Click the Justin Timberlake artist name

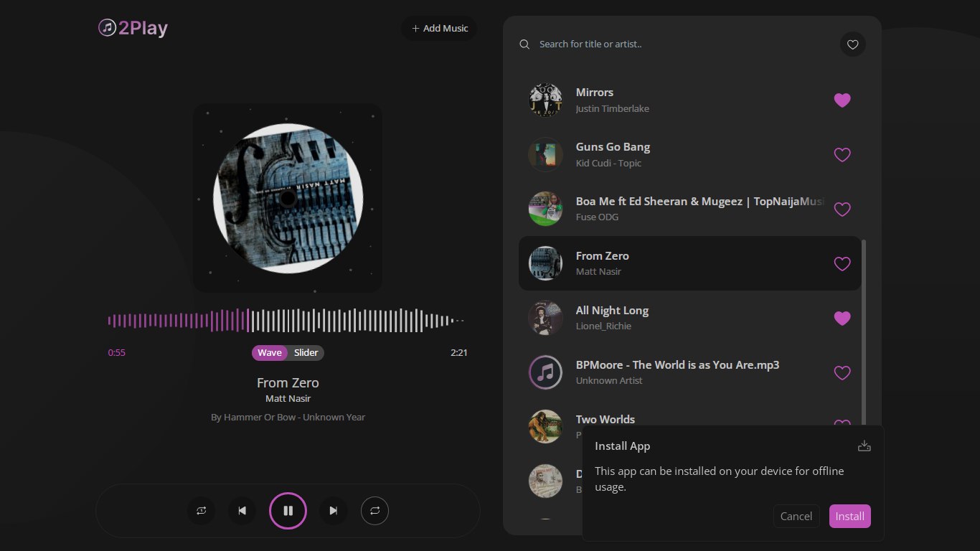613,109
